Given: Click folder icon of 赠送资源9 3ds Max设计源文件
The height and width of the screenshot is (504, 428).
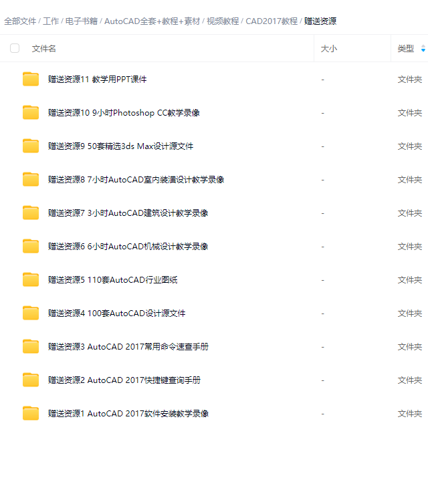Looking at the screenshot, I should coord(31,146).
